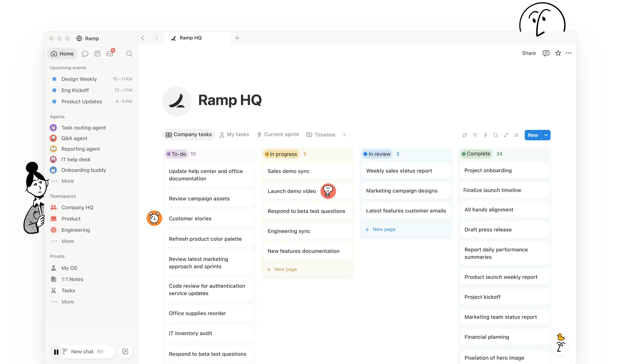Image resolution: width=618 pixels, height=364 pixels.
Task: Click the blue New button
Action: 533,135
